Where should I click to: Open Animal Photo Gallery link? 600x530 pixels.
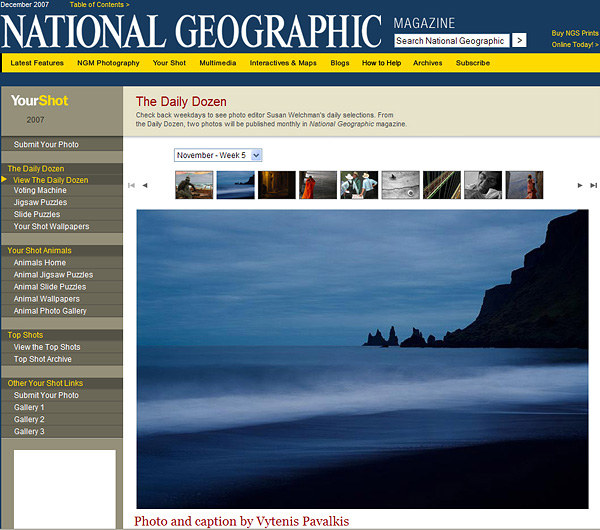pos(50,311)
